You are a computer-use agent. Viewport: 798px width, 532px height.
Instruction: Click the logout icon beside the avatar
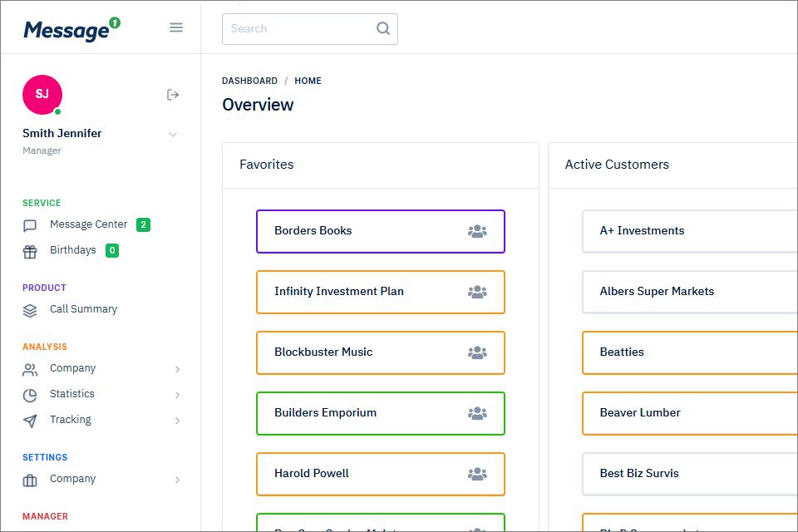click(173, 95)
